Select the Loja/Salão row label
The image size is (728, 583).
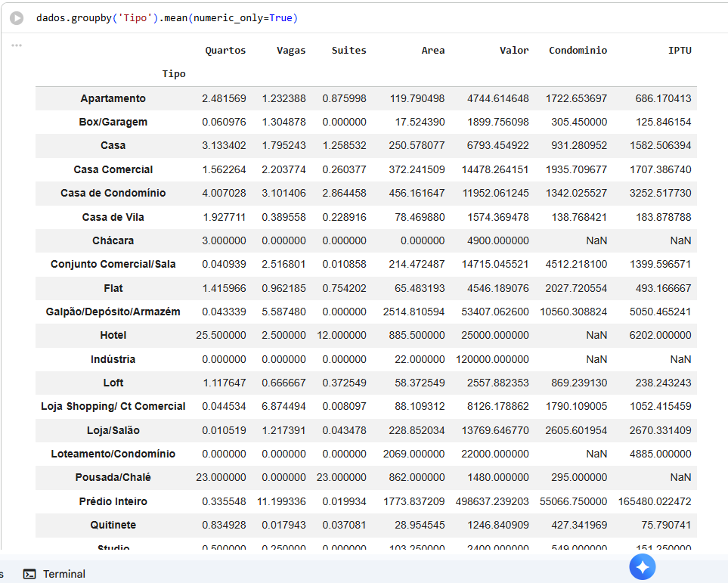coord(113,430)
